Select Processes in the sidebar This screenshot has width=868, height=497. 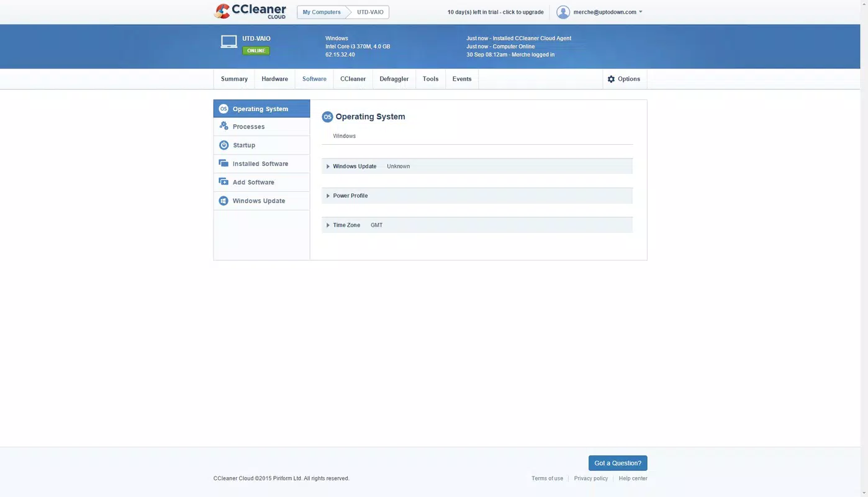(x=261, y=127)
